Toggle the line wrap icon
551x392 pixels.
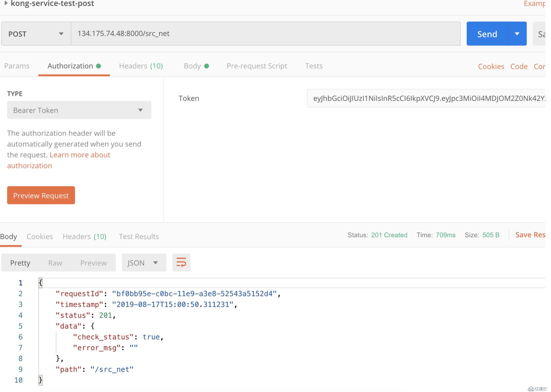(181, 263)
